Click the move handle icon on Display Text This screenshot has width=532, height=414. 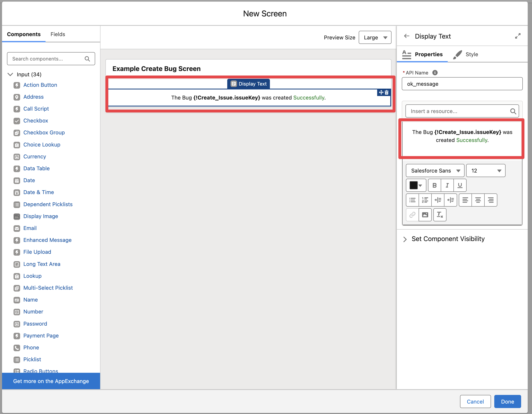coord(381,93)
